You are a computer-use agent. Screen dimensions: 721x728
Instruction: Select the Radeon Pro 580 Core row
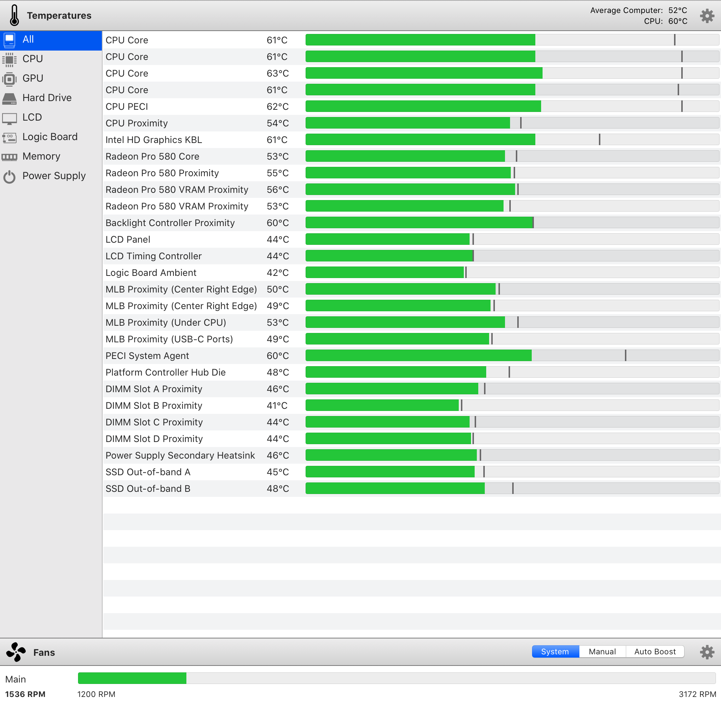pos(152,156)
